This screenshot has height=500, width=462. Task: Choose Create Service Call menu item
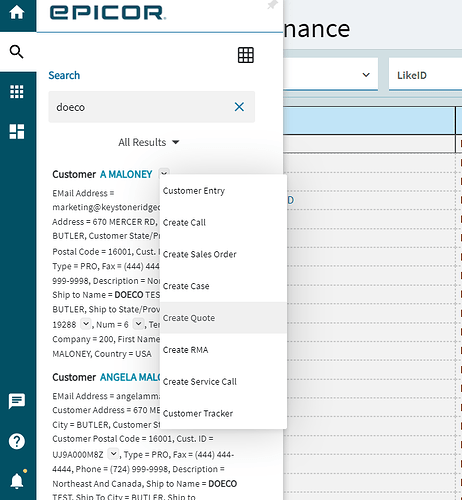(x=223, y=382)
